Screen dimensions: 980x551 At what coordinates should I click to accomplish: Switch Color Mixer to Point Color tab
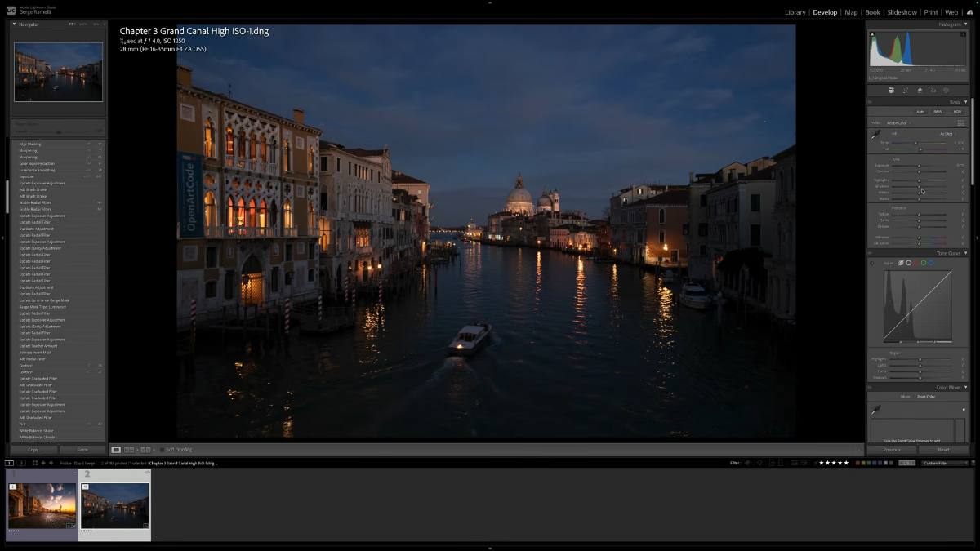(926, 397)
